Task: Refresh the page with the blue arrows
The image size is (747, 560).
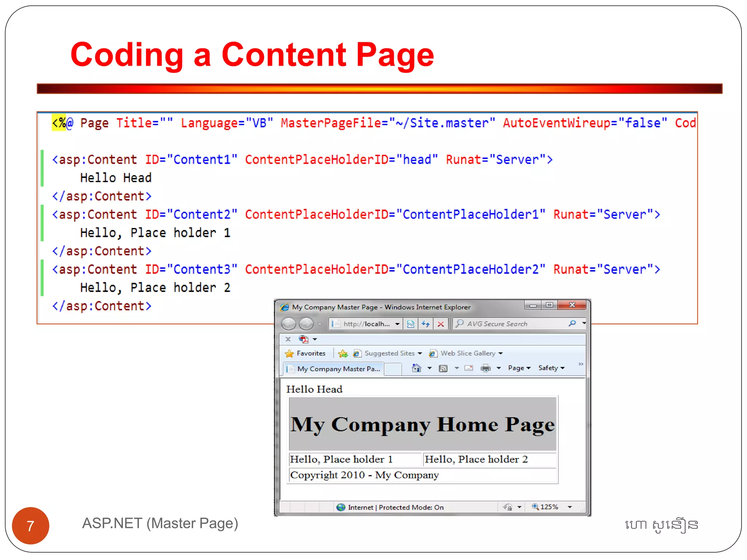Action: 426,324
